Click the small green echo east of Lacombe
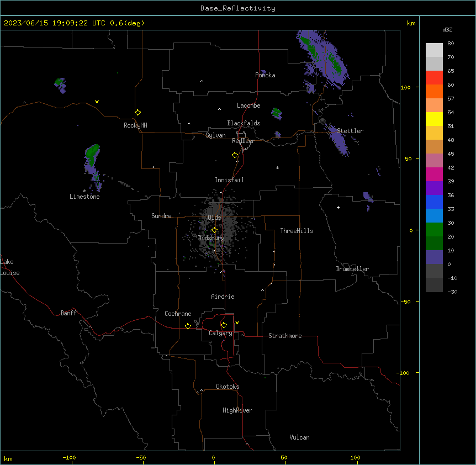This screenshot has height=465, width=476. 277,114
